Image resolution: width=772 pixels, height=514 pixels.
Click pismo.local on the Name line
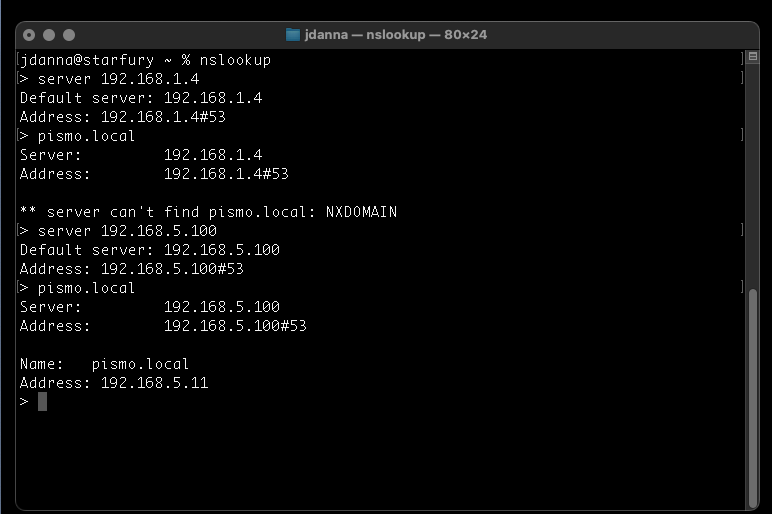pyautogui.click(x=140, y=364)
